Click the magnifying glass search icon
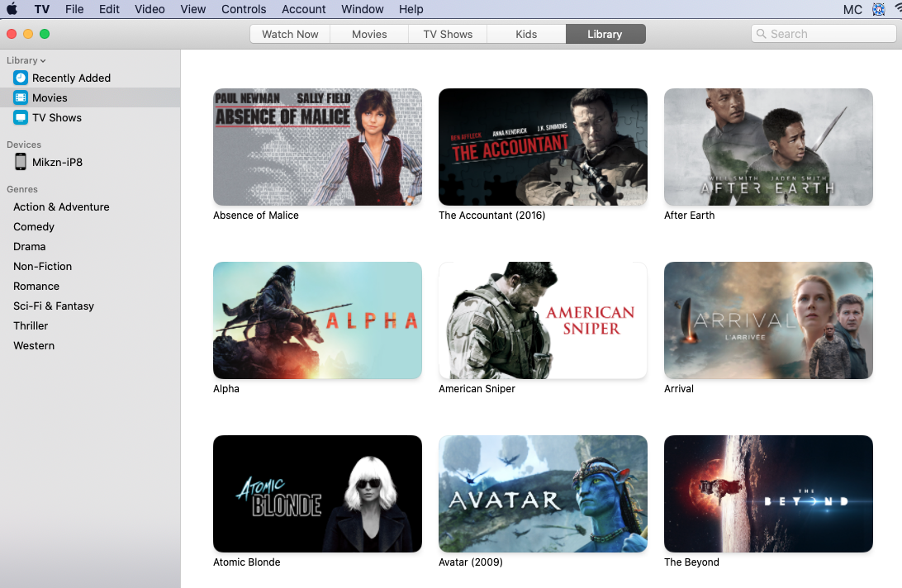This screenshot has height=588, width=902. (x=761, y=34)
